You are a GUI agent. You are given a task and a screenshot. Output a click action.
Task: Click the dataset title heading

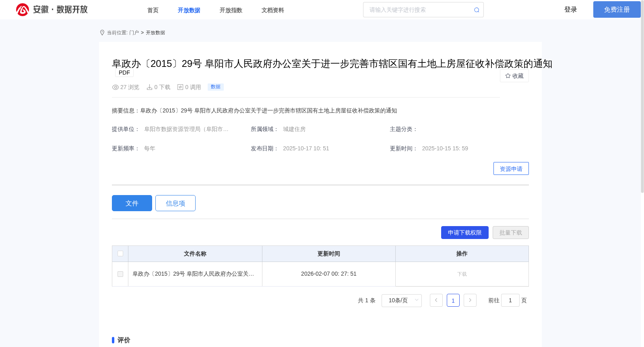click(x=332, y=64)
